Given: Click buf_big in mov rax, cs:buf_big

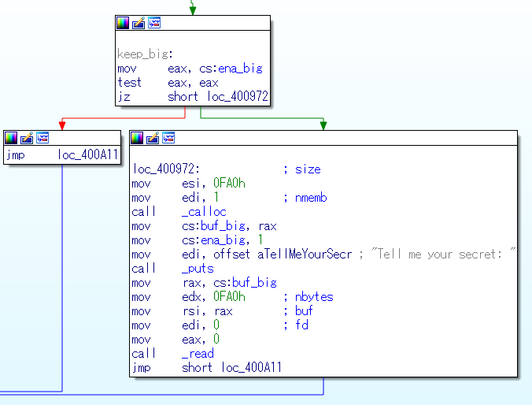Looking at the screenshot, I should coord(254,283).
